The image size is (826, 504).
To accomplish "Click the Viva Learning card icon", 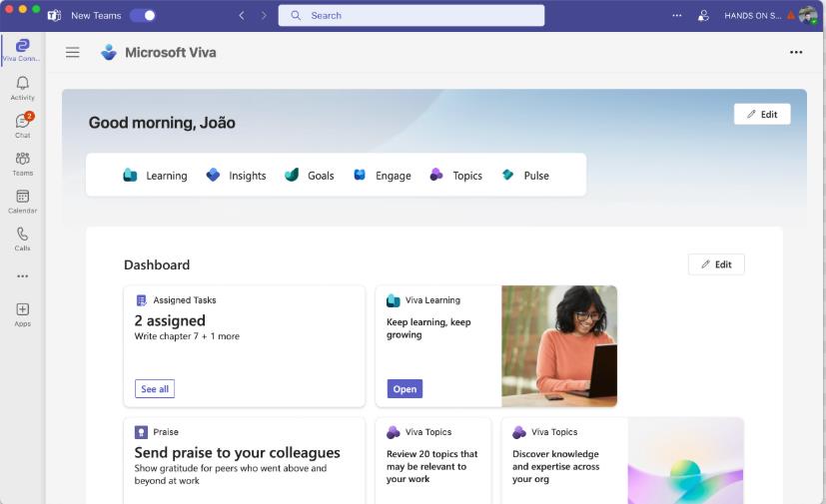I will 393,300.
